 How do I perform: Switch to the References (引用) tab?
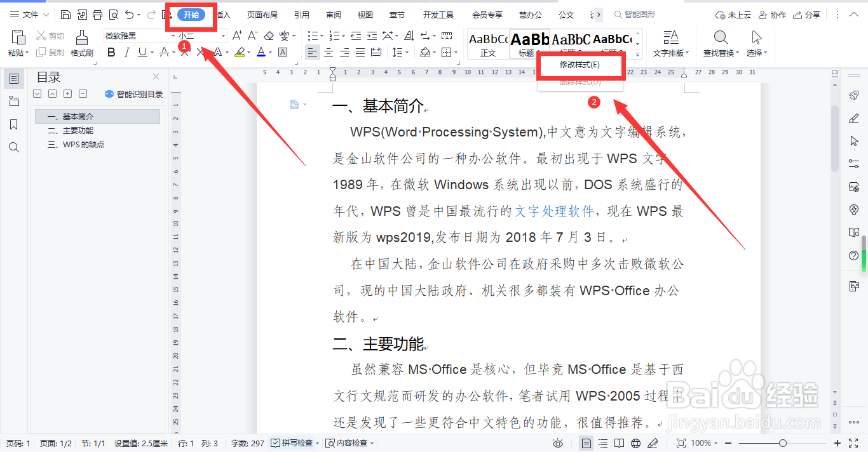(302, 15)
